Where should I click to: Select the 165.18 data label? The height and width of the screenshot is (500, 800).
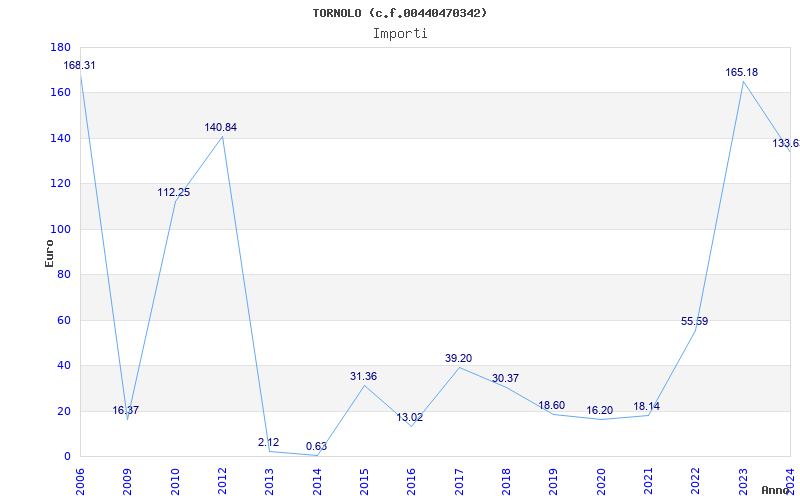pos(742,72)
